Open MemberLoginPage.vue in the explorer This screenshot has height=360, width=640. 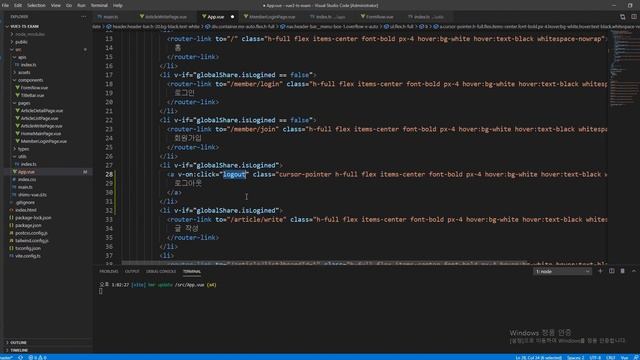click(44, 141)
